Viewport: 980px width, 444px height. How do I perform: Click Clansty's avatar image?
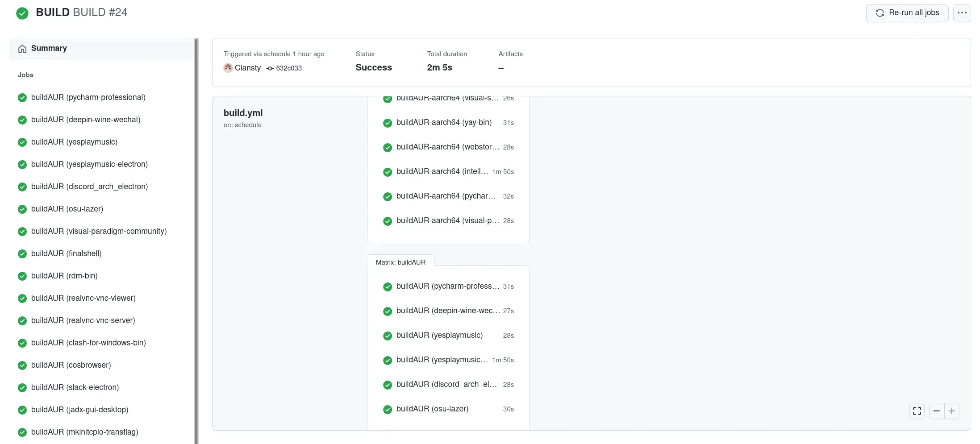pos(228,68)
